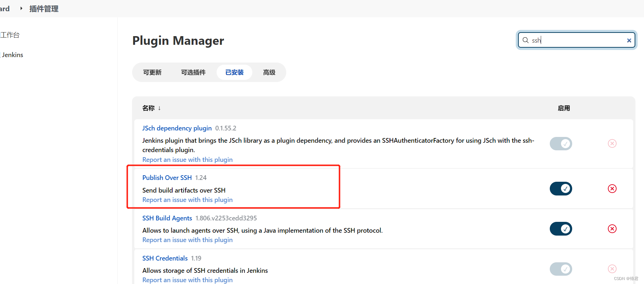Uninstall Publish Over SSH plugin
644x284 pixels.
pos(612,189)
